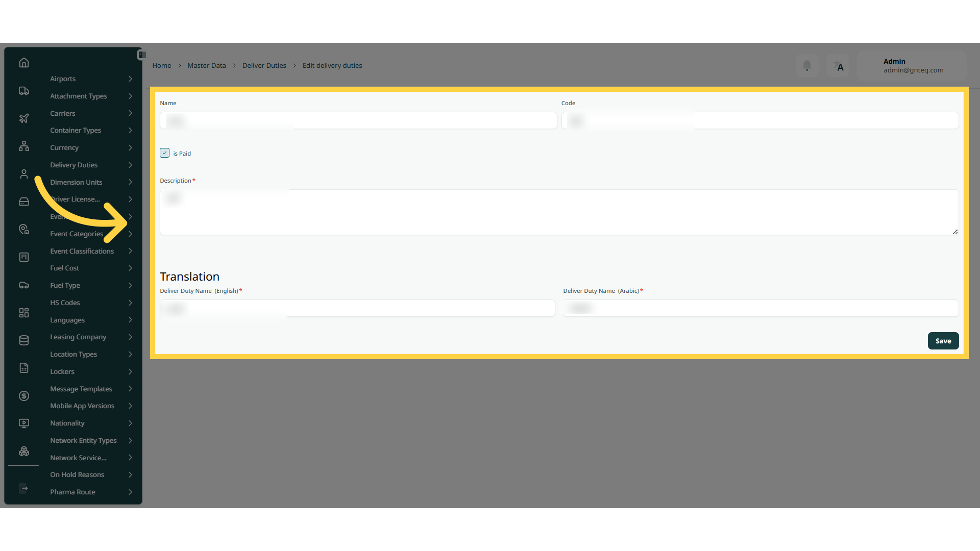This screenshot has height=551, width=980.
Task: Open Location Types menu item
Action: click(x=91, y=354)
